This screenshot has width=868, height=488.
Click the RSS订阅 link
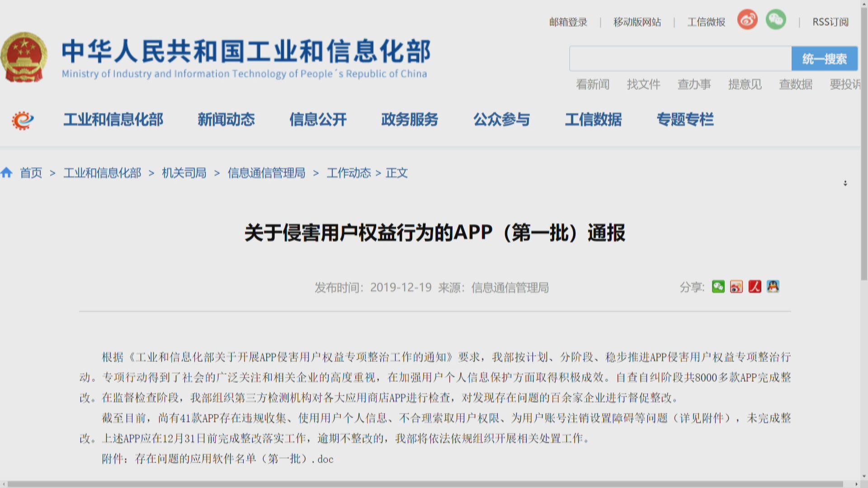point(830,22)
